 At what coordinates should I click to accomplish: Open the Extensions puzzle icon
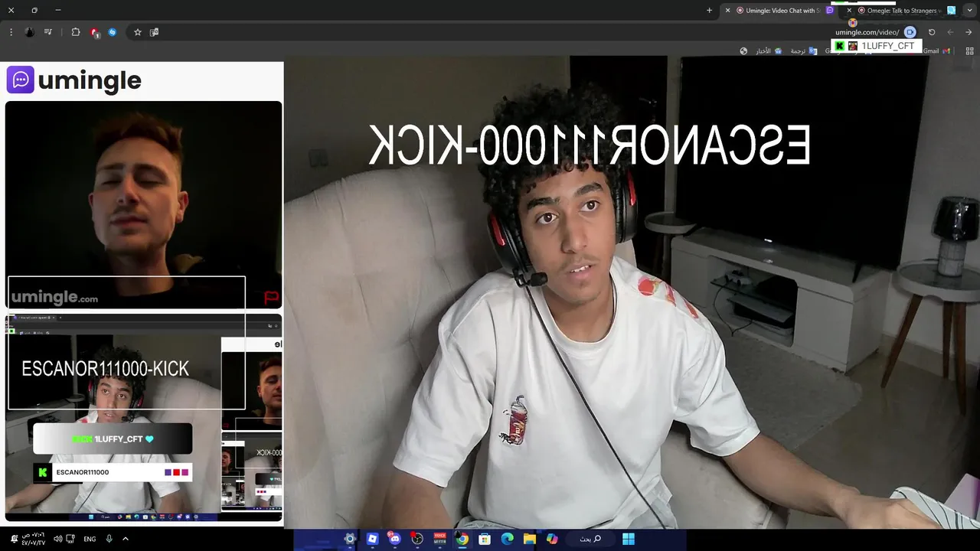click(76, 32)
